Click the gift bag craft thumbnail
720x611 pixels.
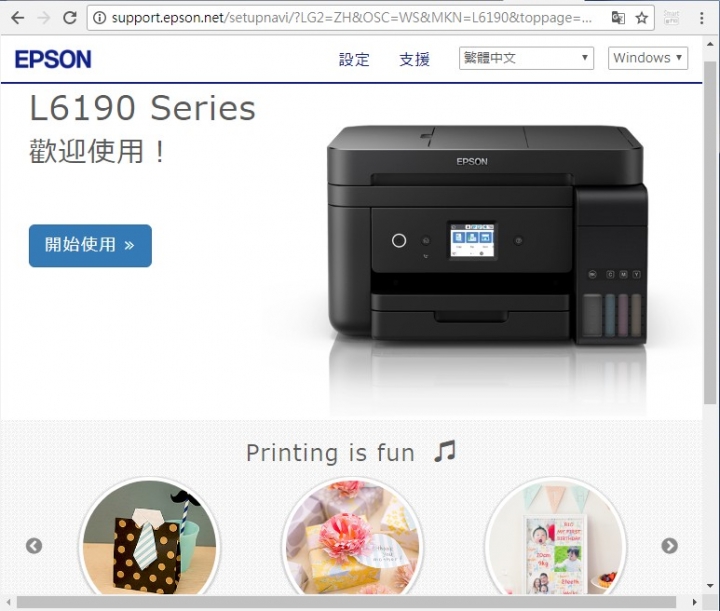coord(150,537)
